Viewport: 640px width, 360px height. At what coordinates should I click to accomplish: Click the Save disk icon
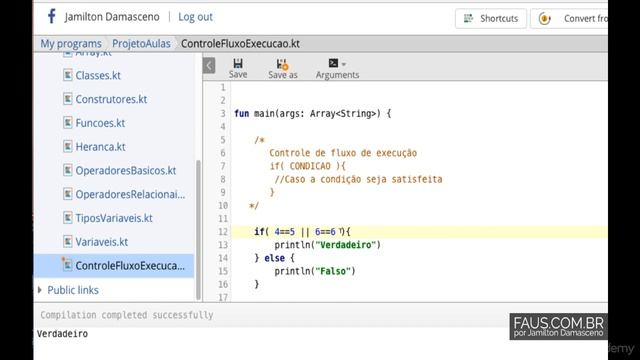pos(238,63)
